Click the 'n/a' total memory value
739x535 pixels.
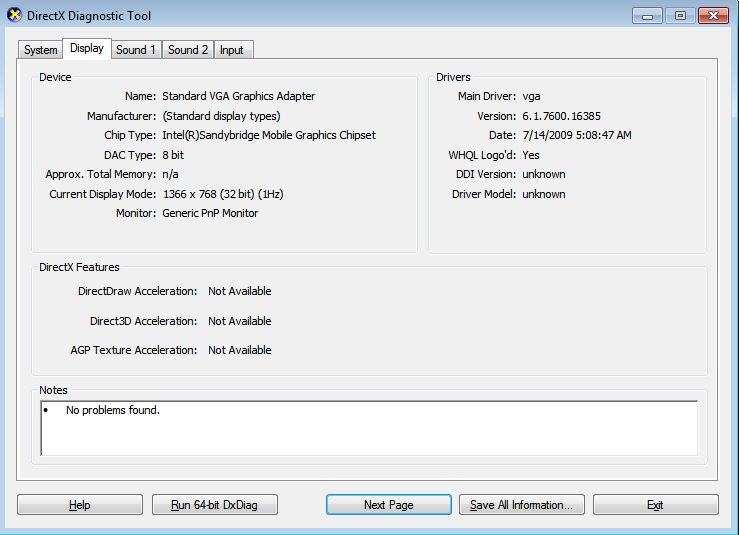pyautogui.click(x=170, y=174)
